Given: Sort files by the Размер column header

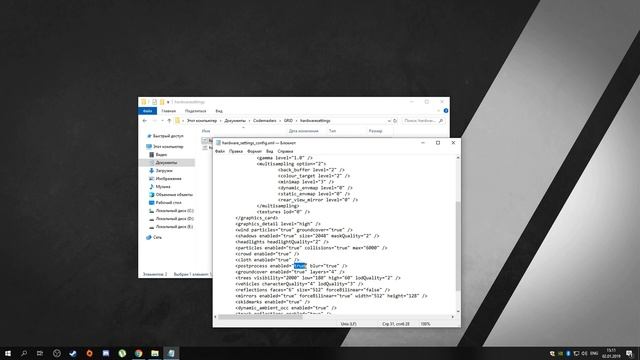Looking at the screenshot, I should coord(375,131).
